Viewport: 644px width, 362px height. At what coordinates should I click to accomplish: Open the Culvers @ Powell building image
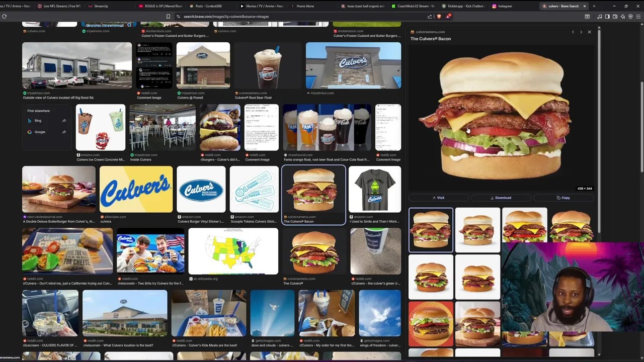coord(203,65)
